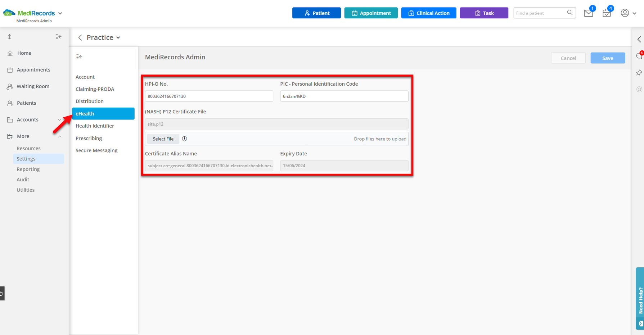
Task: Click the NASH P12 Certificate File field
Action: coord(276,124)
